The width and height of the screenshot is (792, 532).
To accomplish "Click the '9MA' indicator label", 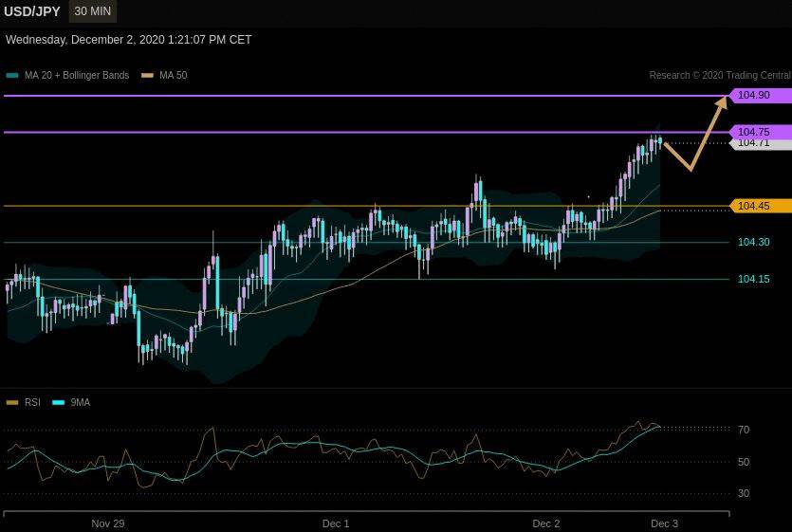I will point(81,403).
